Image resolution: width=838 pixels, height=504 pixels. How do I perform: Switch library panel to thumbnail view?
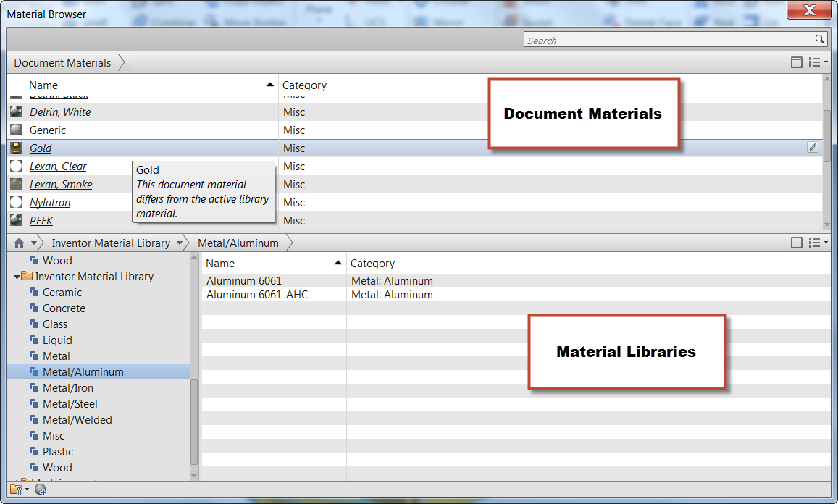click(x=797, y=243)
